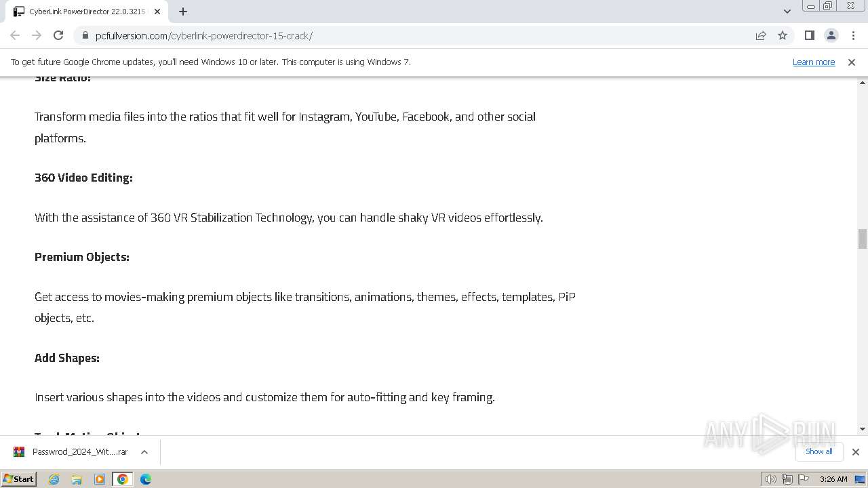Expand the download item options chevron

click(x=144, y=452)
